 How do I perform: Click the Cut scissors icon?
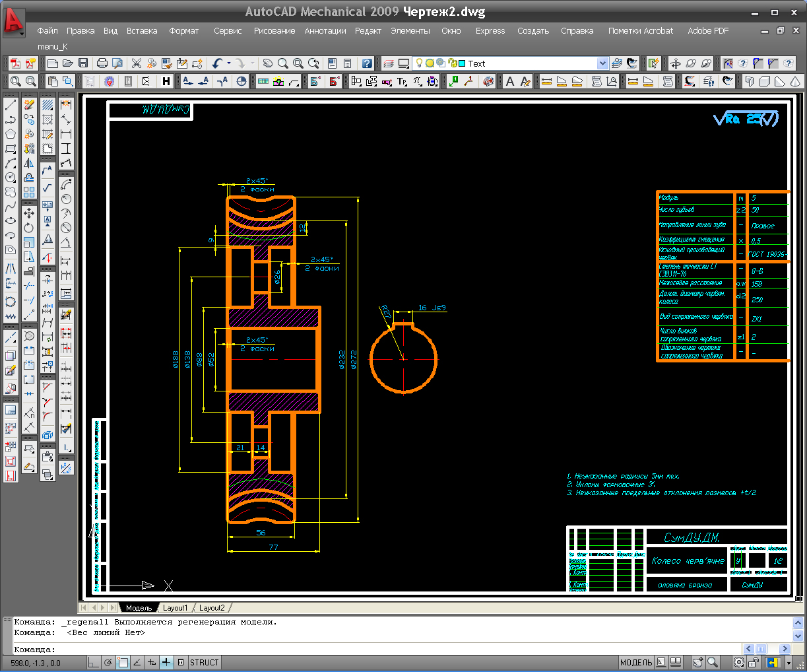137,63
